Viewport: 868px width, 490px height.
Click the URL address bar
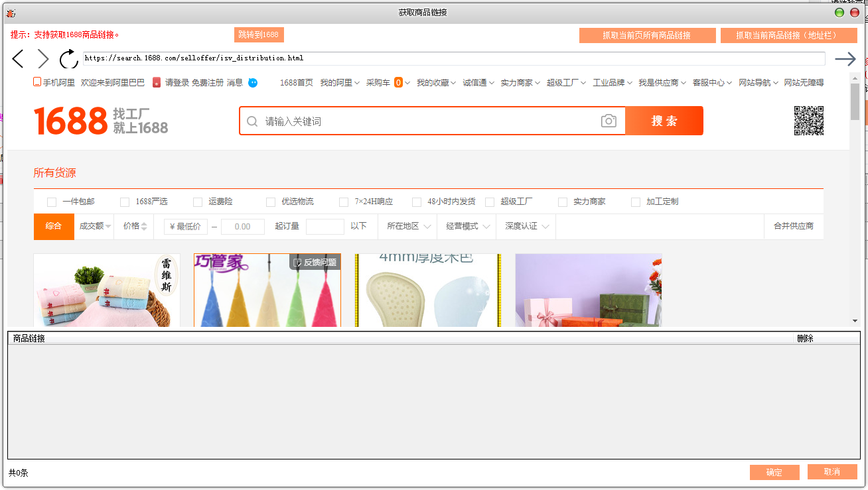tap(454, 58)
